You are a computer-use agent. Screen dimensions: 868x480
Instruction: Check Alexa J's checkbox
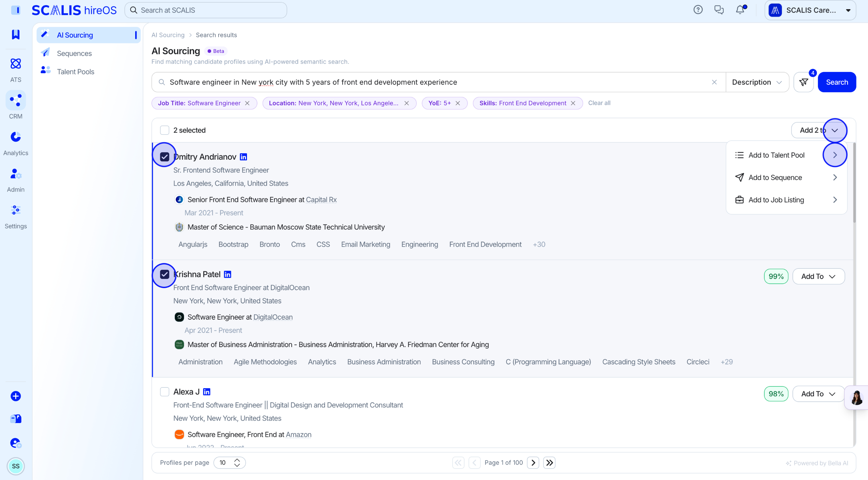click(165, 392)
